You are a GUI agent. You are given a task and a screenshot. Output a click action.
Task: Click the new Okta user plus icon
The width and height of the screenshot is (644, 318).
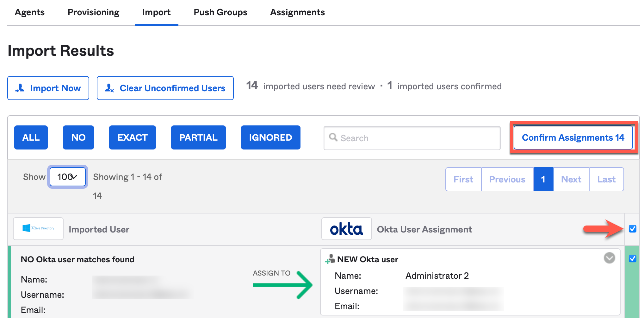(x=330, y=259)
